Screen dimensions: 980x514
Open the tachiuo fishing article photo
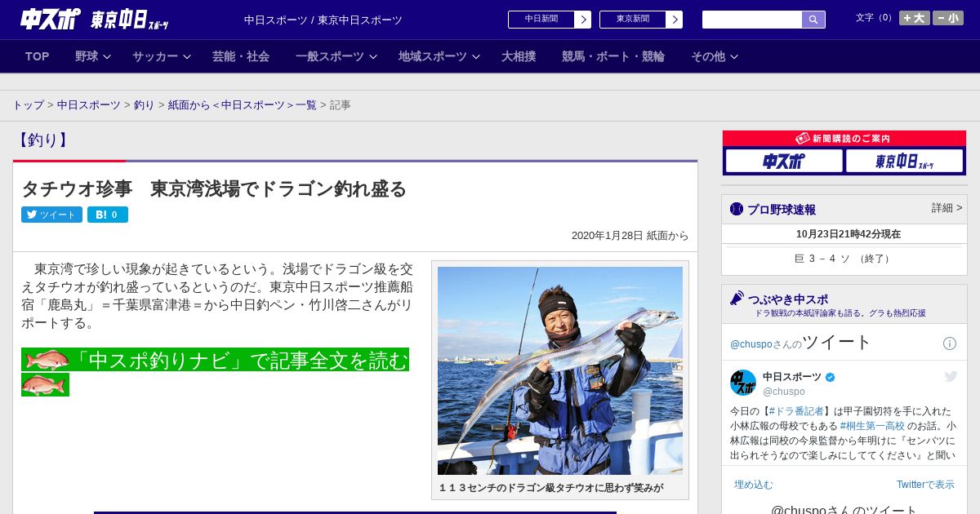pos(560,370)
